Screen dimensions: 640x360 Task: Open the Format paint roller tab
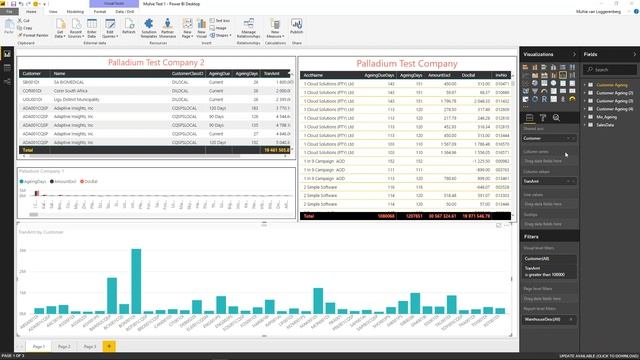click(543, 118)
